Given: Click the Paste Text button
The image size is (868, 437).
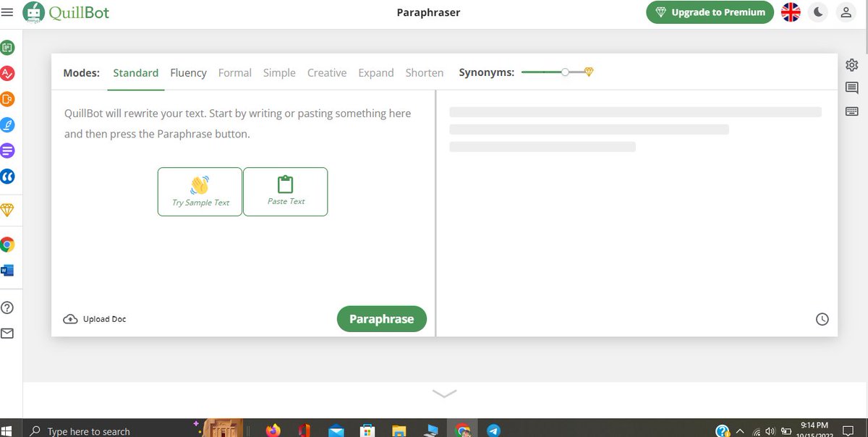Looking at the screenshot, I should click(x=286, y=192).
